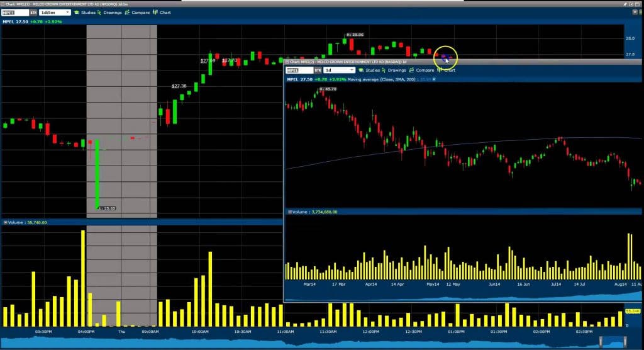Open Chart menu in the 5-minute chart

162,13
